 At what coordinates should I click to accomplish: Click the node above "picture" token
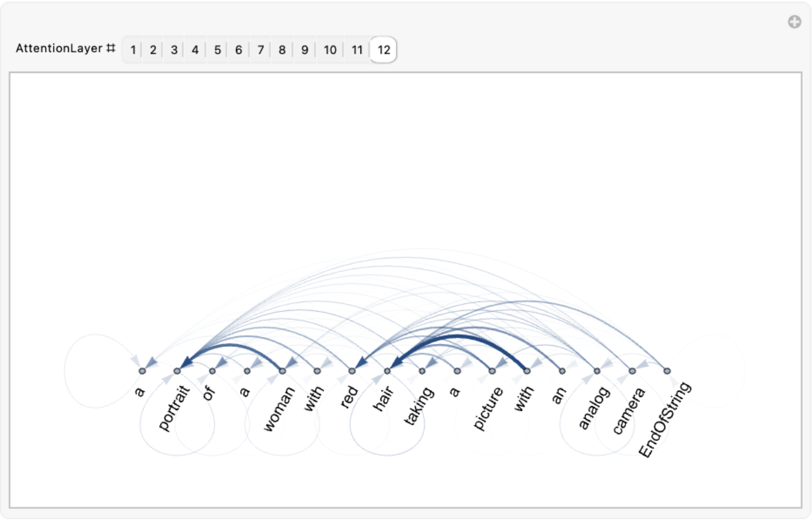point(492,371)
